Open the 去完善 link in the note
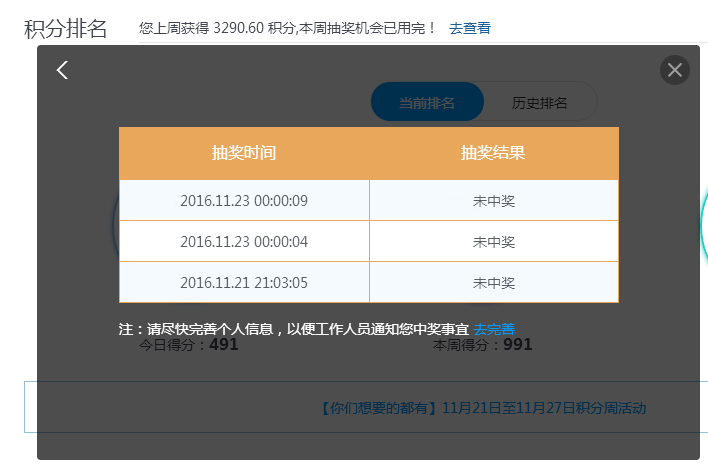The width and height of the screenshot is (708, 466). [x=494, y=328]
